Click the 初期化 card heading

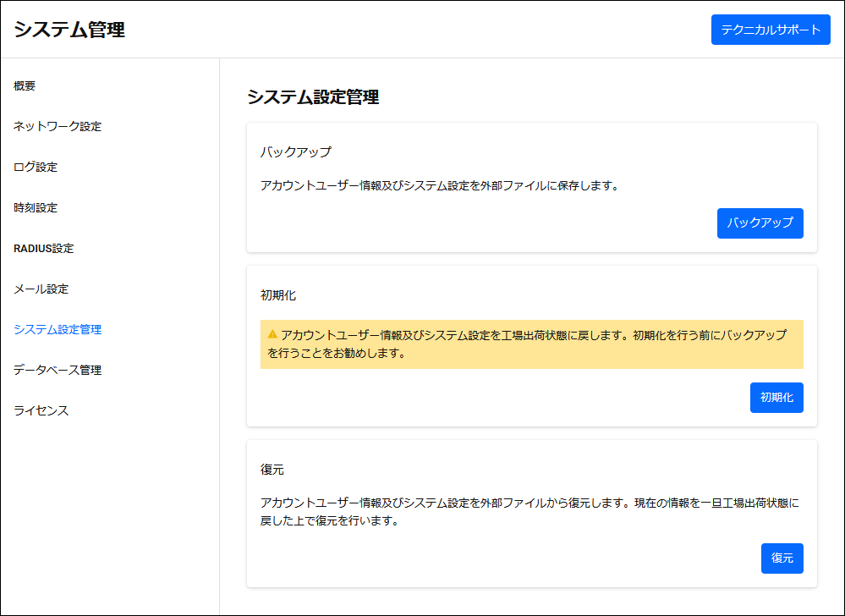tap(278, 295)
